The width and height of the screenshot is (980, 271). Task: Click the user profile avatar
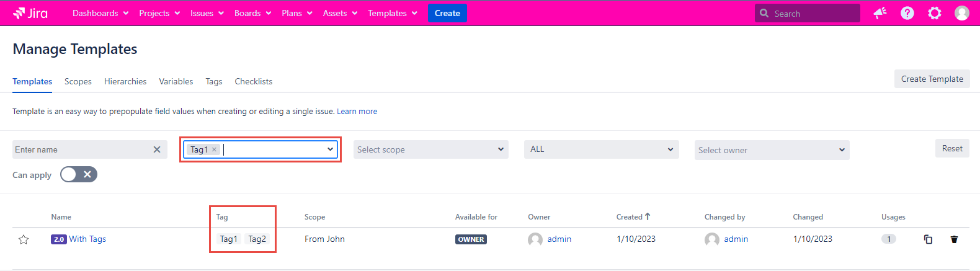point(961,13)
